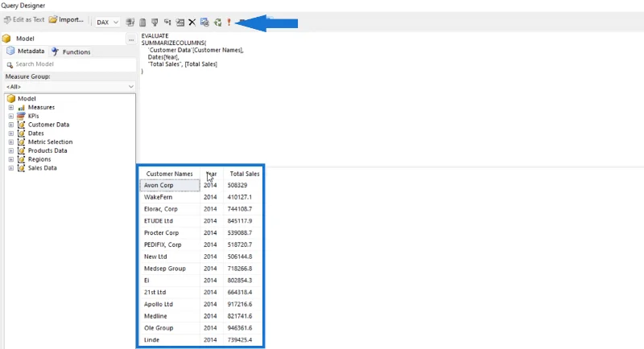This screenshot has width=644, height=349.
Task: Select the Customer Data tree item
Action: 48,125
